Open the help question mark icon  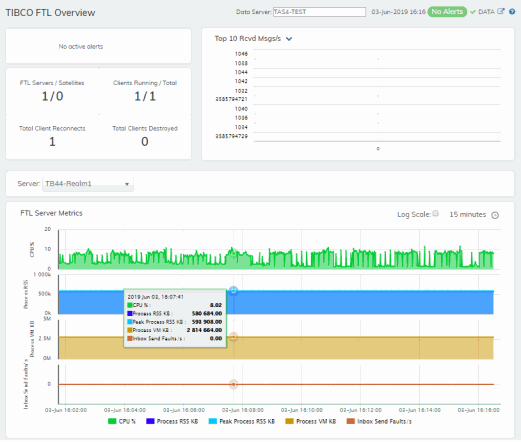512,12
